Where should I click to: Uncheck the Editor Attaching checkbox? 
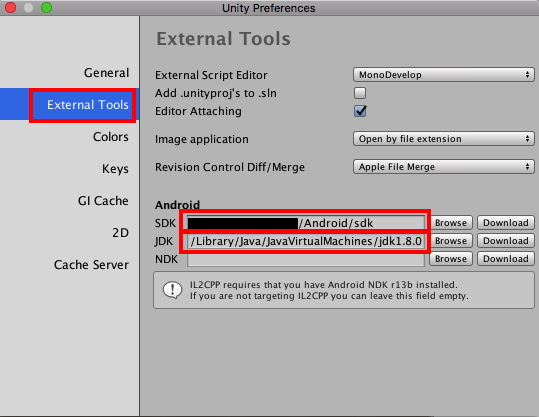[x=360, y=111]
